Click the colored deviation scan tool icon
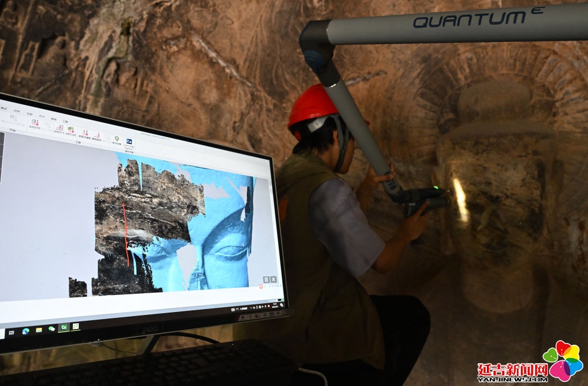588x386 pixels. pos(85,133)
